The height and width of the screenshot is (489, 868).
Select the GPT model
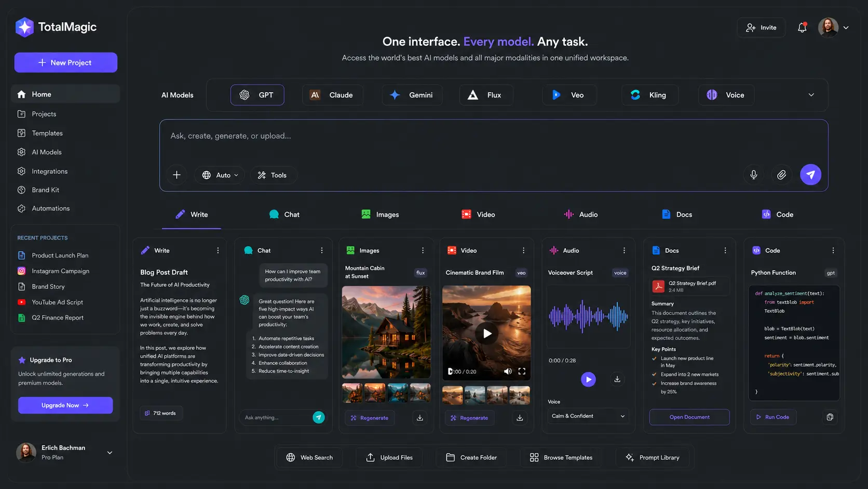[x=257, y=95]
